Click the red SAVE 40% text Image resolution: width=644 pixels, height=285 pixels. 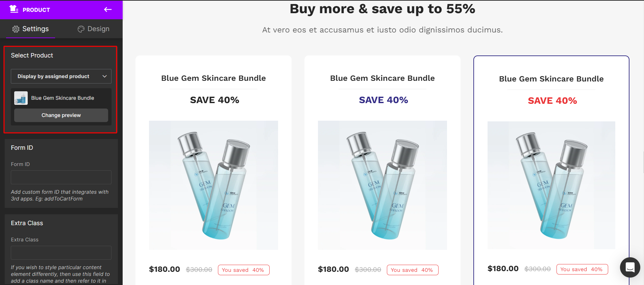[552, 101]
